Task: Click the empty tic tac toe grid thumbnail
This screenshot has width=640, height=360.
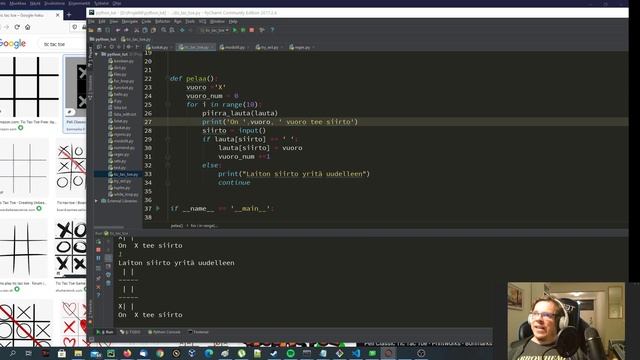Action: click(x=29, y=87)
